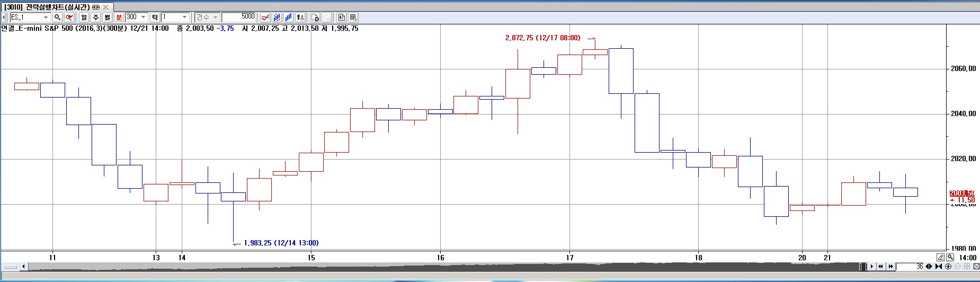Click the up-down arrows toolbar icon
980x282 pixels.
(x=300, y=17)
